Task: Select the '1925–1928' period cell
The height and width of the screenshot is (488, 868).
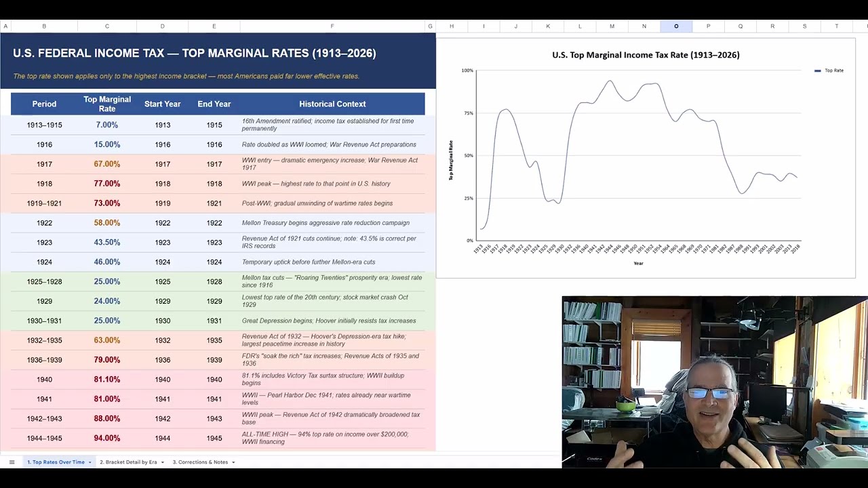Action: 44,281
